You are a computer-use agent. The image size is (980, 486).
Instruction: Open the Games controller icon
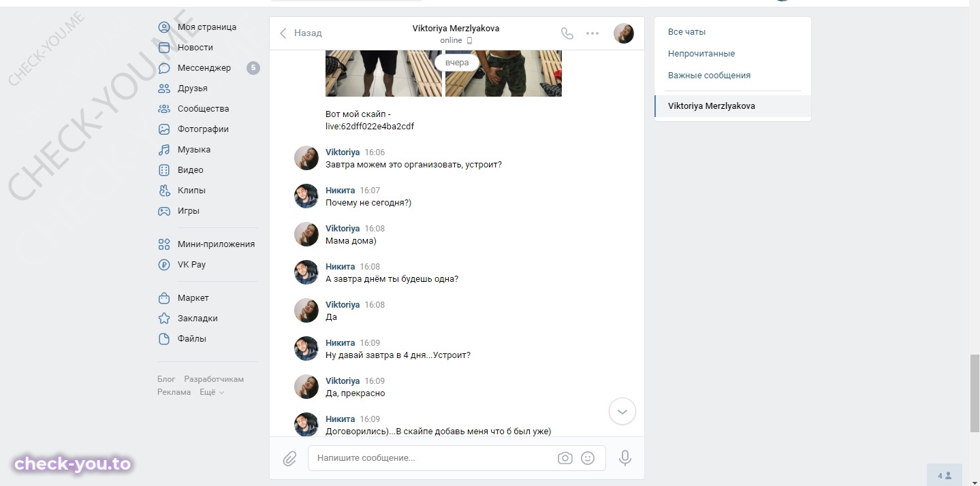[164, 211]
